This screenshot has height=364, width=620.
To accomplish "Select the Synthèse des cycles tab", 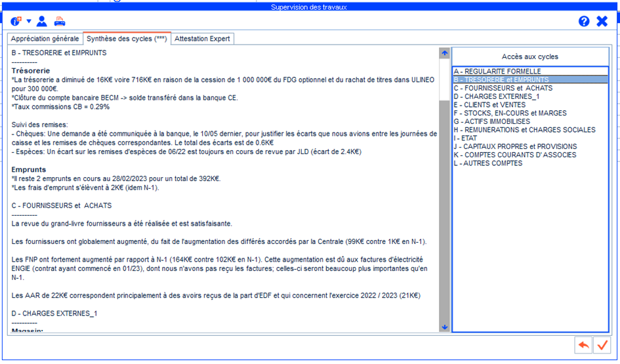I will click(x=127, y=39).
